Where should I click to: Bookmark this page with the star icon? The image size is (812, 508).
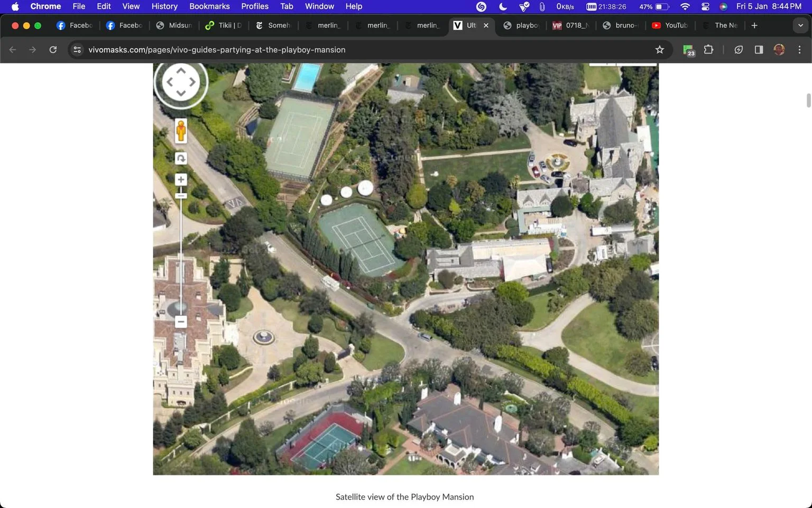pos(659,50)
